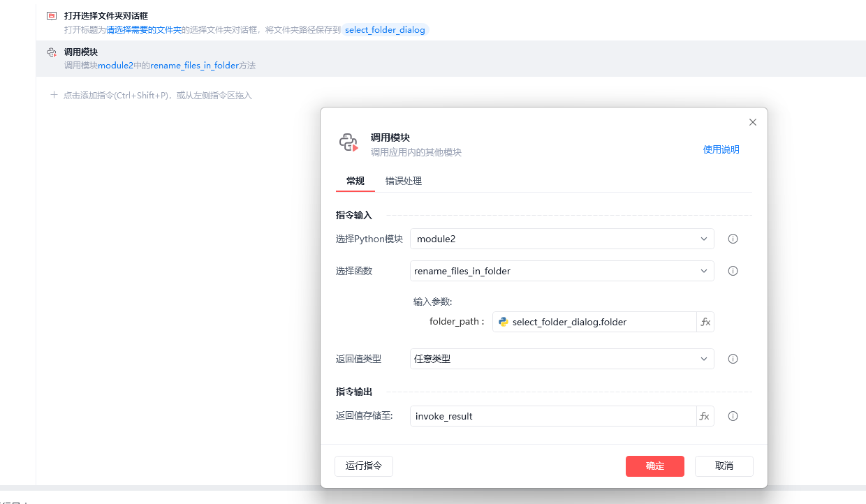
Task: Click the folder dialog step icon
Action: (52, 15)
